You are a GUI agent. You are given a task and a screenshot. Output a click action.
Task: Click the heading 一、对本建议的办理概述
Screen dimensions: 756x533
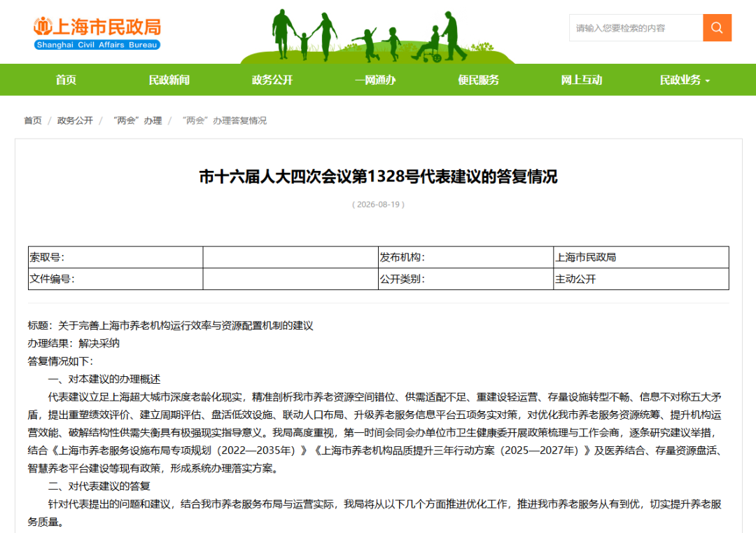click(104, 379)
